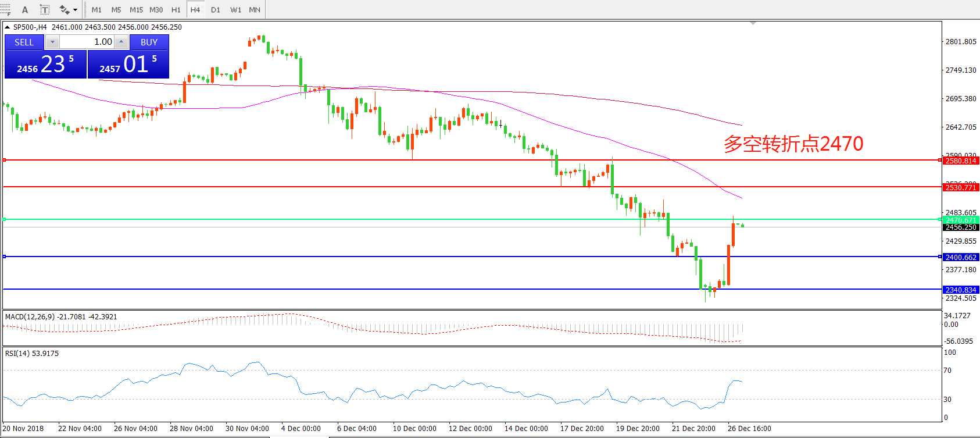Screen dimensions: 980x438
Task: Select the Text Label tool
Action: 45,10
